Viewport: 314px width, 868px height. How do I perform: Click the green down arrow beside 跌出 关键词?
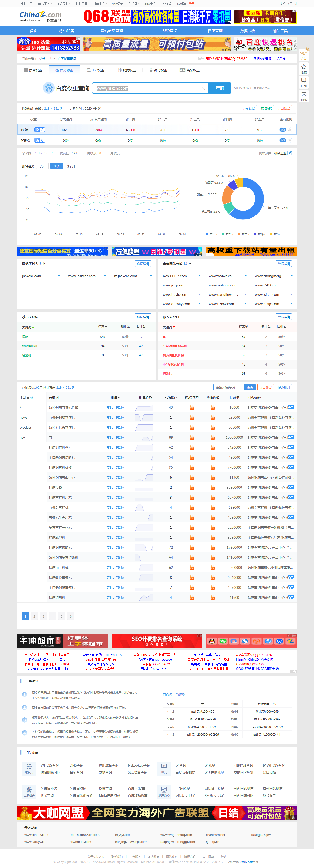(x=33, y=327)
